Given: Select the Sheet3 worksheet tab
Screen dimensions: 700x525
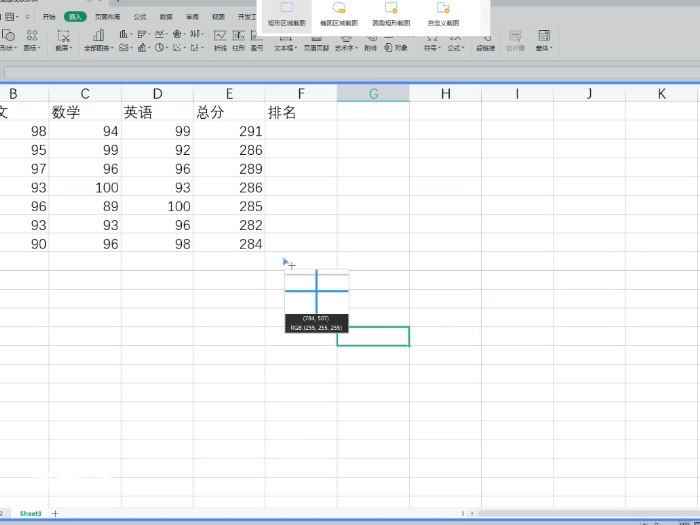Looking at the screenshot, I should click(x=31, y=513).
